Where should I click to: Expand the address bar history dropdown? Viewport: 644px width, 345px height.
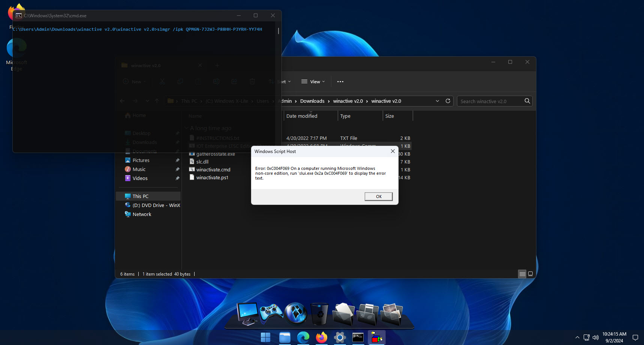(437, 101)
